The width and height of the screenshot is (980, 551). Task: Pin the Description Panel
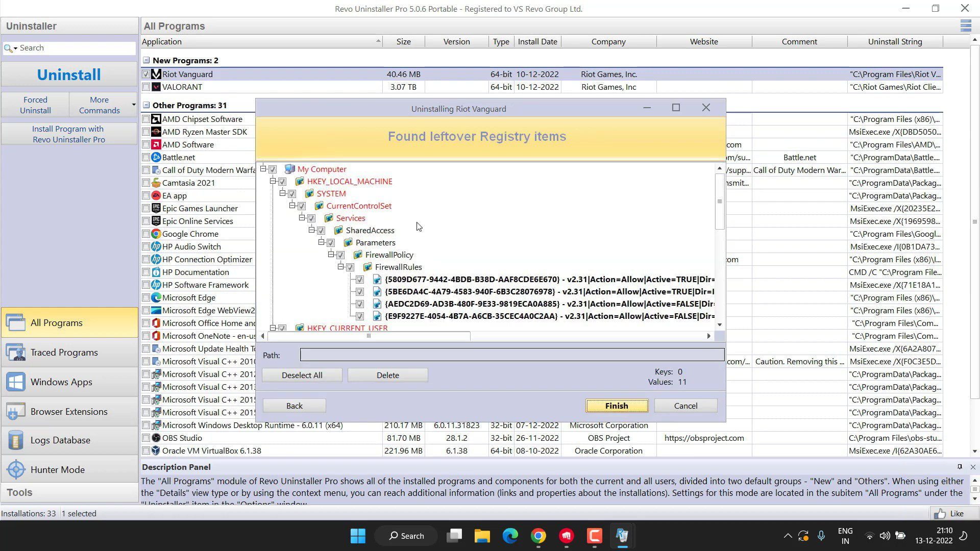click(960, 467)
